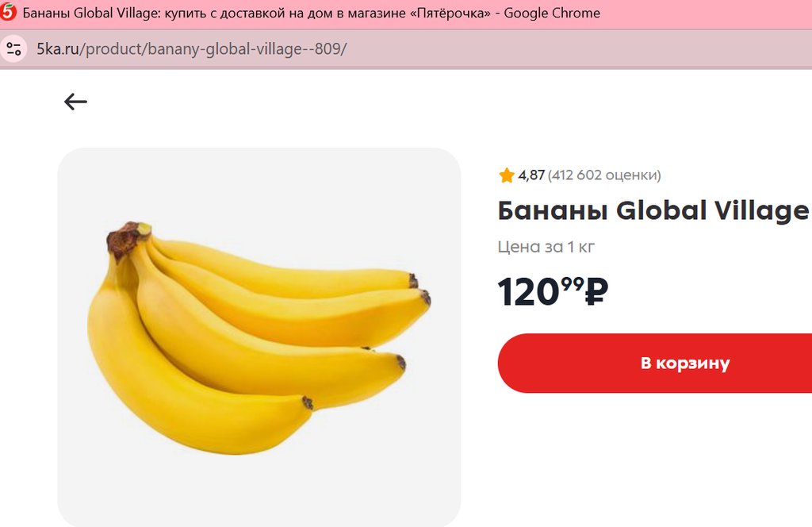Click the small 99 kopecks superscript

point(573,283)
